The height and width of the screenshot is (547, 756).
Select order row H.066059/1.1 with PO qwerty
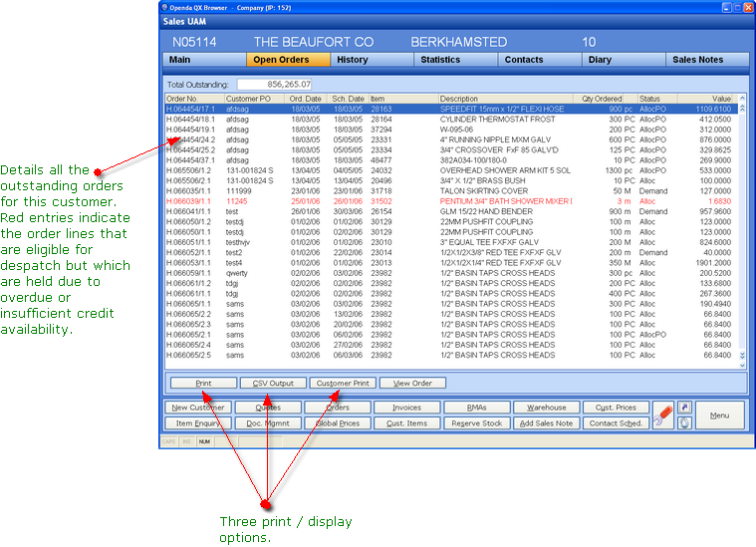pos(451,273)
